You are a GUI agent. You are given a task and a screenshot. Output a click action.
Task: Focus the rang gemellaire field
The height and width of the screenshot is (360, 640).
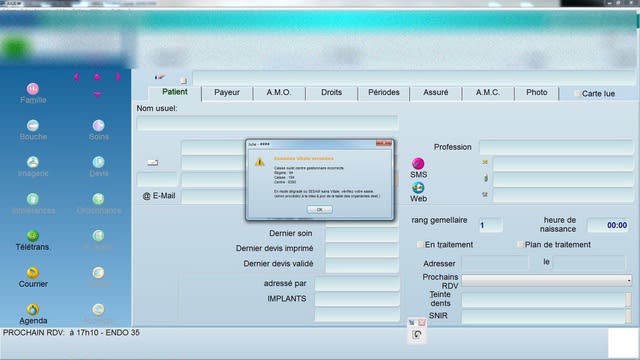coord(490,225)
